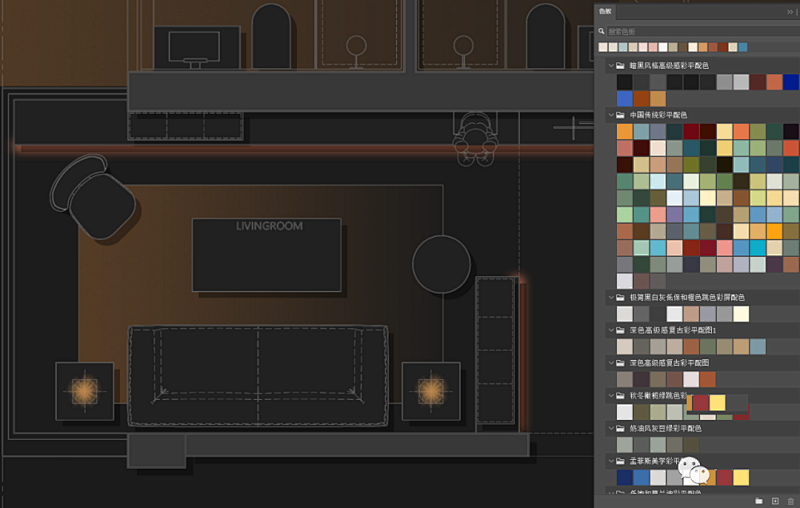Collapse the 奶油风灰豆绿彩平配色 group arrow
Image resolution: width=800 pixels, height=508 pixels.
point(609,428)
